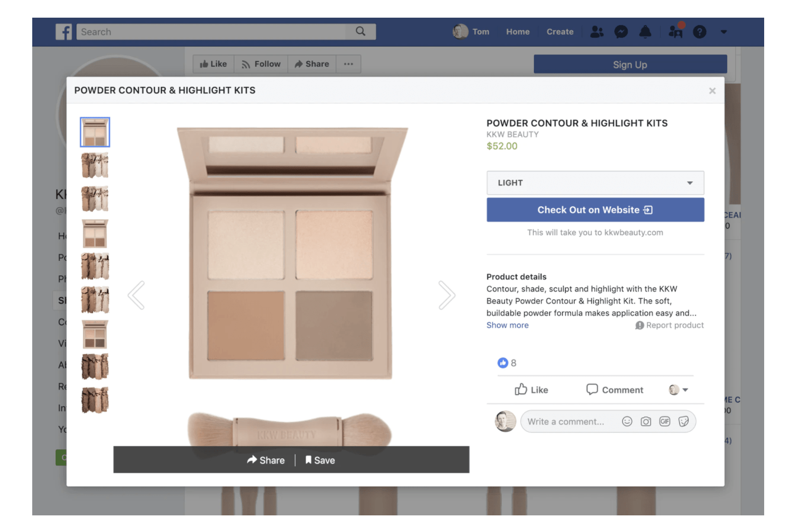Click the main palette product image

[291, 252]
